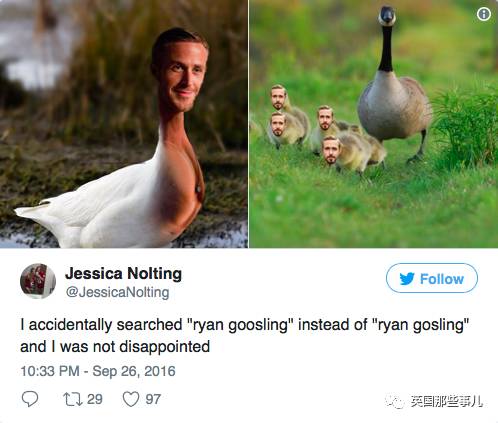
Task: Click the retweet count 29
Action: point(95,399)
